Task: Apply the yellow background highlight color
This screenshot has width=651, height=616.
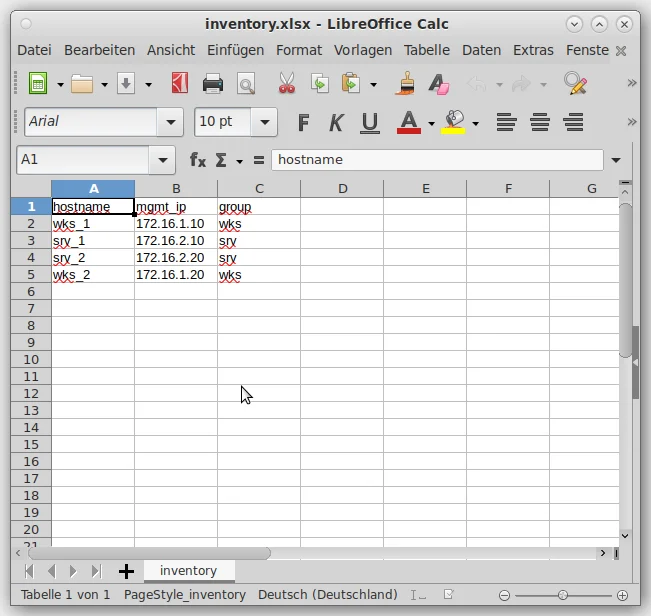Action: click(x=453, y=122)
